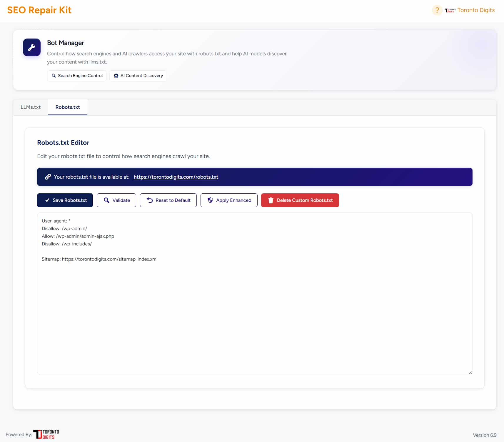Click the help question mark icon
504x442 pixels.
tap(437, 10)
